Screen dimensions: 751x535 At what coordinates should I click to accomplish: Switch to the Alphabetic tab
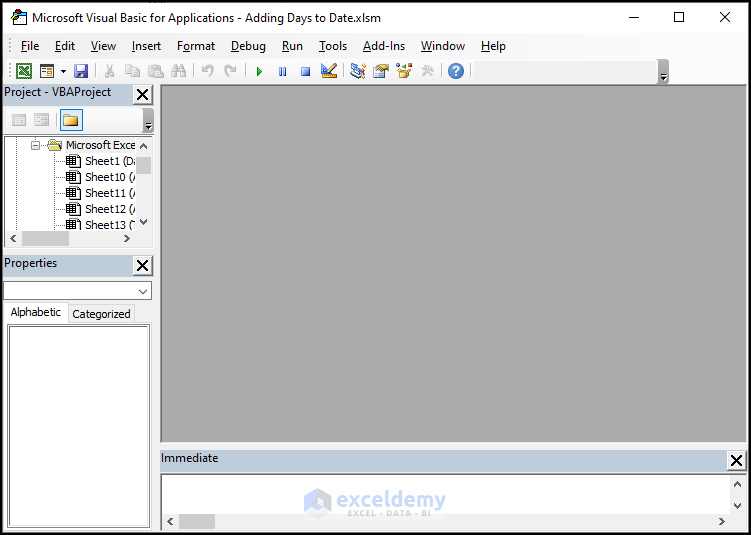(36, 312)
